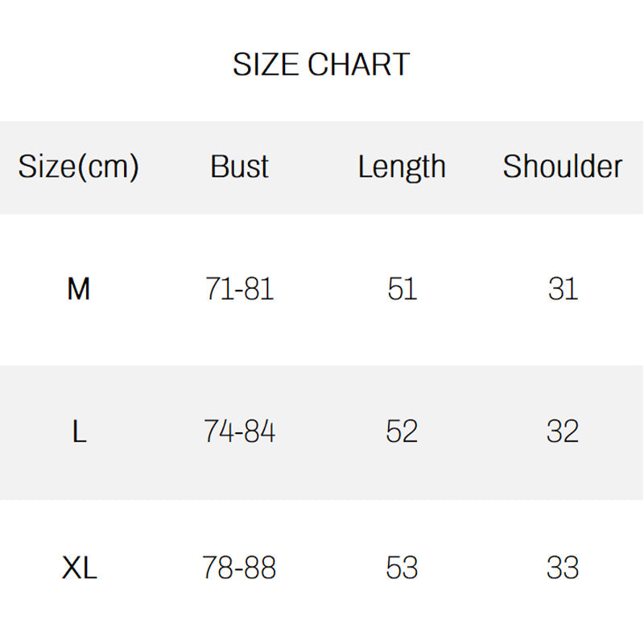Click the Bust column header
This screenshot has width=644, height=644.
(x=239, y=167)
